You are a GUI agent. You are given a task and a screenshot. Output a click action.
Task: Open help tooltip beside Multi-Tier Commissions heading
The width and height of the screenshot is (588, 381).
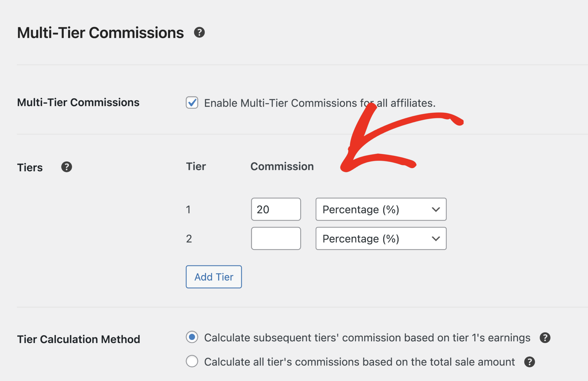[x=200, y=33]
